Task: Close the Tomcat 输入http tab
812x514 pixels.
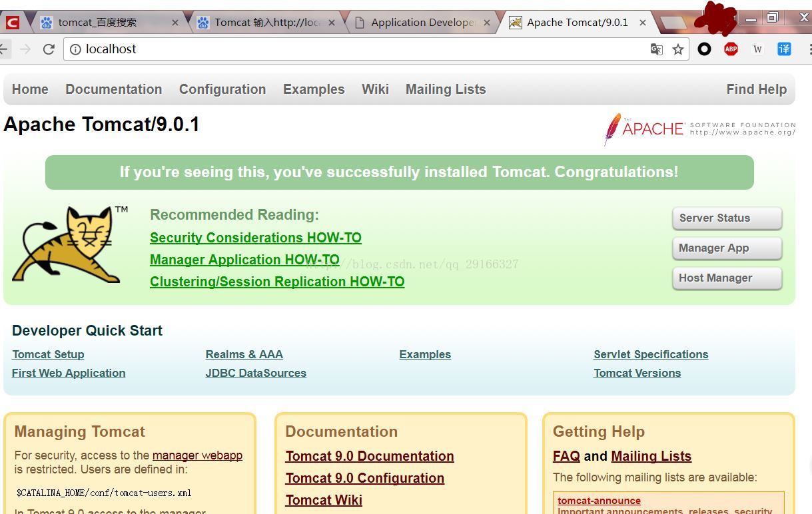Action: coord(332,23)
